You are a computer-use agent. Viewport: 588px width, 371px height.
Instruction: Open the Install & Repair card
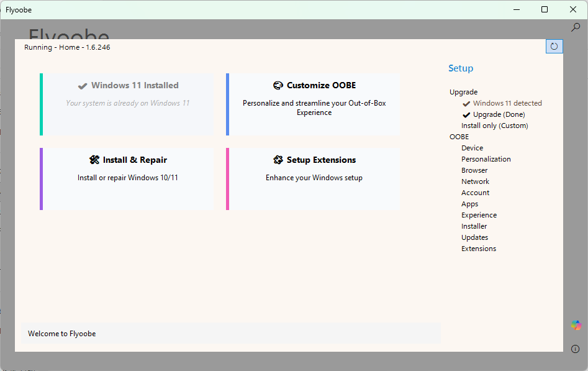pos(127,179)
